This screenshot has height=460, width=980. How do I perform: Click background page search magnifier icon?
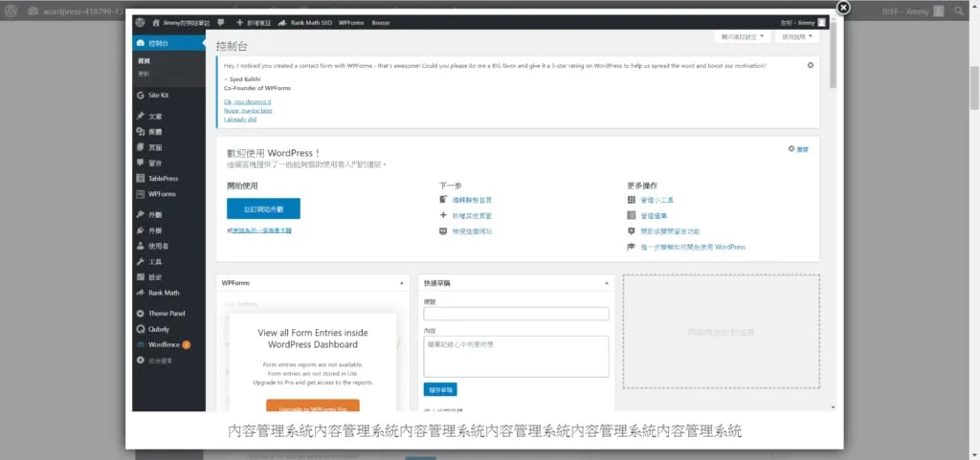click(x=959, y=11)
